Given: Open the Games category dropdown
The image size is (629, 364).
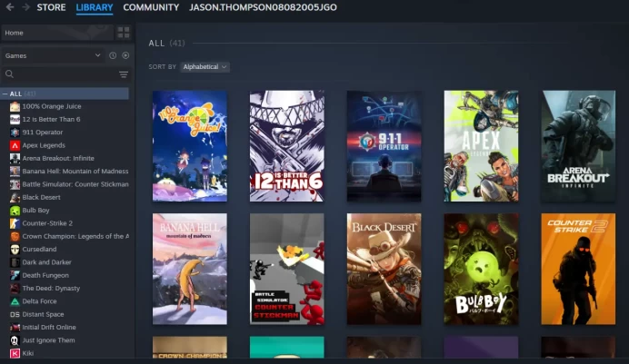Looking at the screenshot, I should tap(53, 55).
